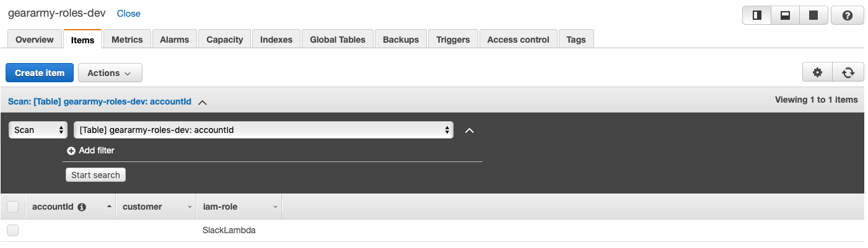Click the split-pane layout view icon
Image resolution: width=868 pixels, height=248 pixels.
point(756,15)
